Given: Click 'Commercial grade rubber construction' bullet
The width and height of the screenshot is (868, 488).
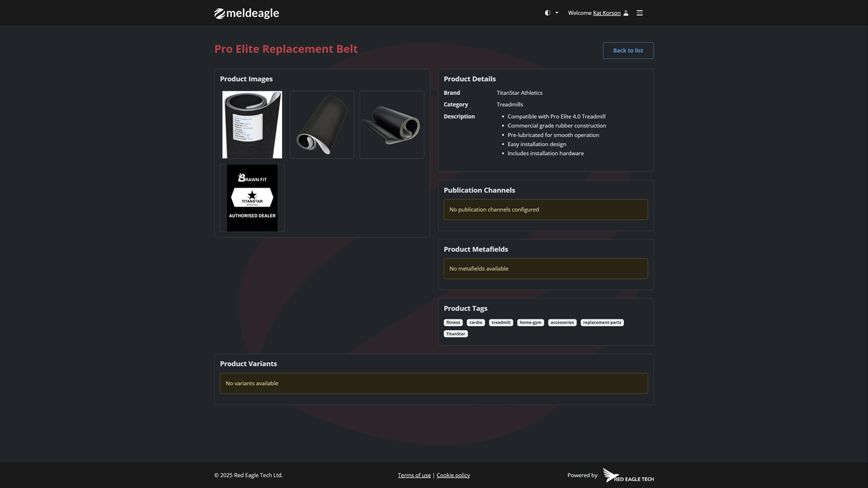Looking at the screenshot, I should tap(557, 125).
